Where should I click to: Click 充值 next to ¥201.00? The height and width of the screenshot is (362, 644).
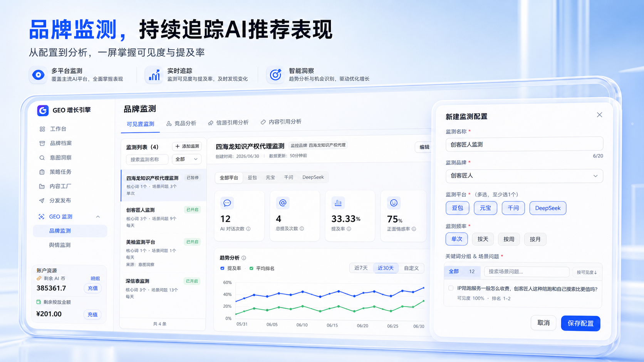92,314
